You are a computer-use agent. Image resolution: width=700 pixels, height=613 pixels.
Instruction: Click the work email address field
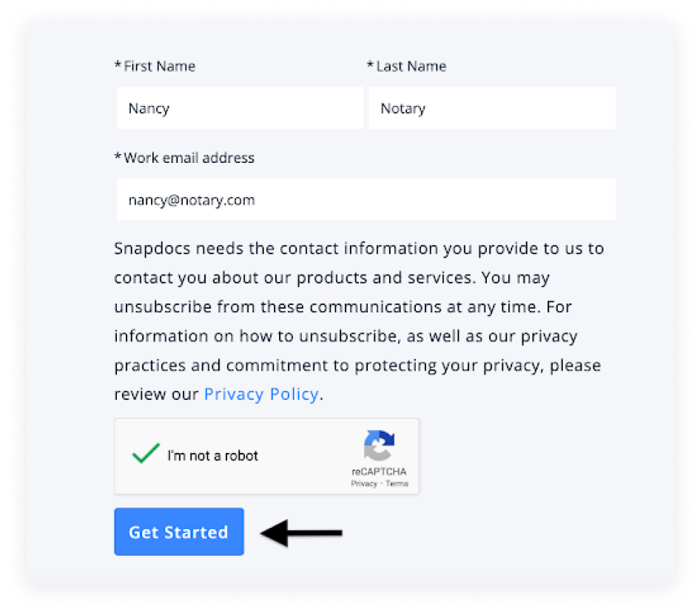coord(366,200)
